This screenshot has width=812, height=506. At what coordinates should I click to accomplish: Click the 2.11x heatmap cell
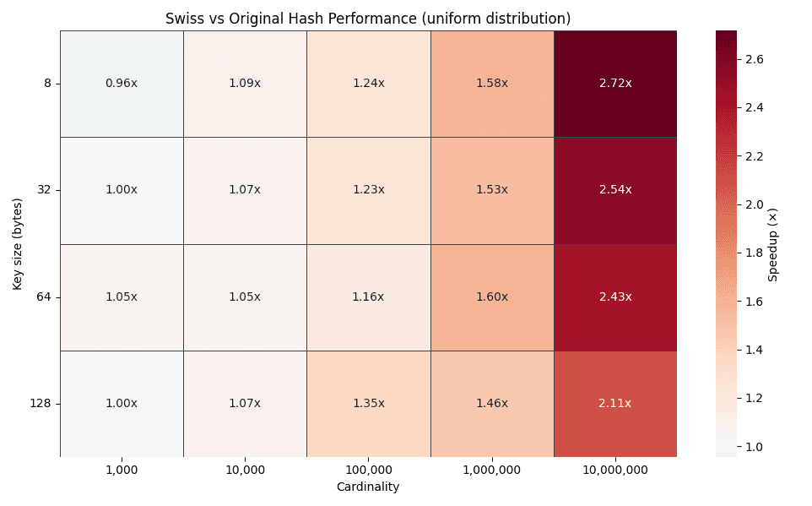click(615, 404)
